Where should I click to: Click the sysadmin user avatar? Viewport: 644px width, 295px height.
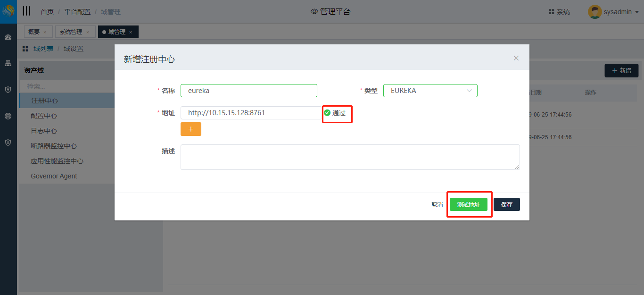click(x=594, y=12)
